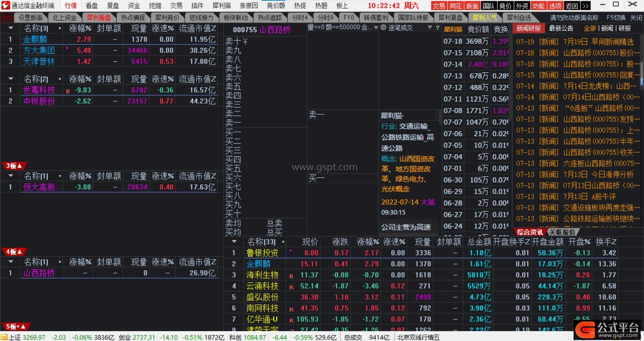
Task: Click the 通达信 app logo icon
Action: click(5, 5)
